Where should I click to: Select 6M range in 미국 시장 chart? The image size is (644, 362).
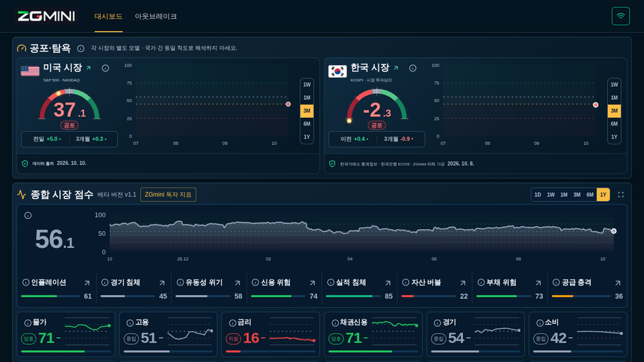[307, 124]
